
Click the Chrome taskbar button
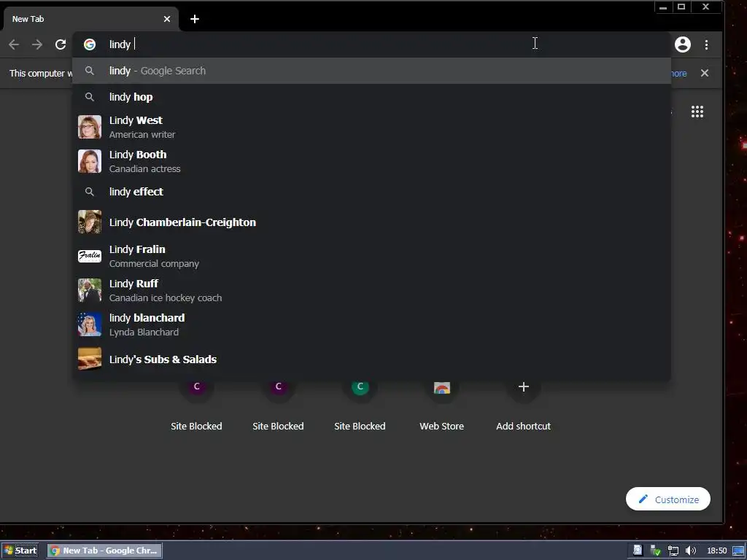click(105, 551)
